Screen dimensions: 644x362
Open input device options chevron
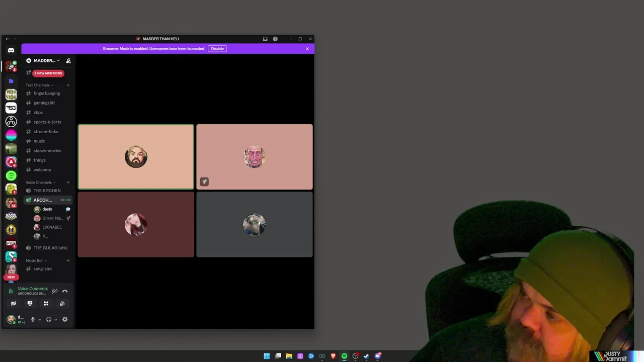coord(40,319)
